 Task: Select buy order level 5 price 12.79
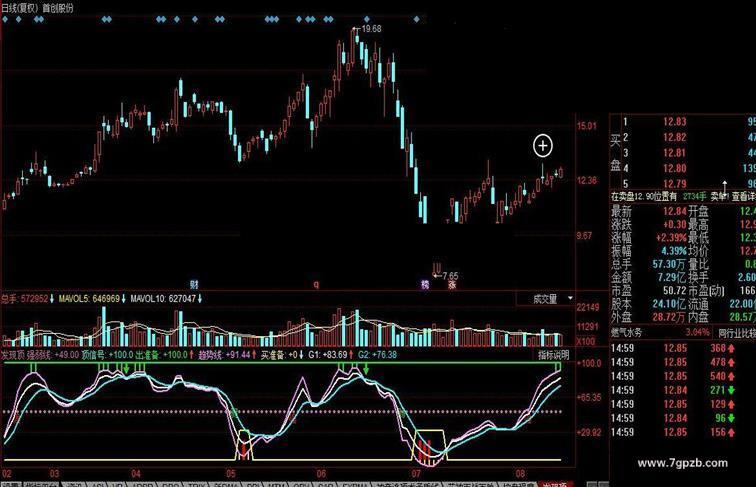(675, 184)
